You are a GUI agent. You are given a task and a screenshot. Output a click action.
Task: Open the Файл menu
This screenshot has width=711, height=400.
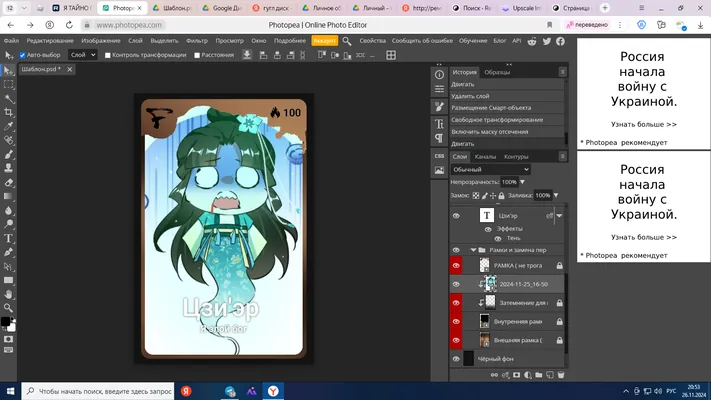pyautogui.click(x=11, y=41)
